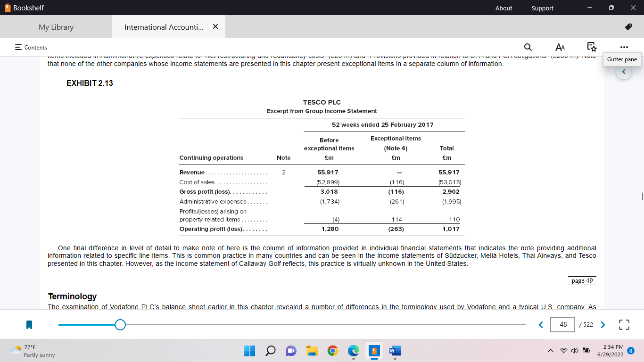Image resolution: width=644 pixels, height=362 pixels.
Task: Click the vertical scrollbar marker
Action: pyautogui.click(x=642, y=196)
